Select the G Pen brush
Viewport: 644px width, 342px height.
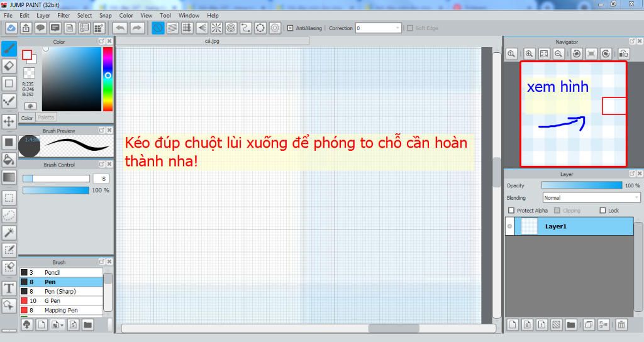click(x=61, y=301)
